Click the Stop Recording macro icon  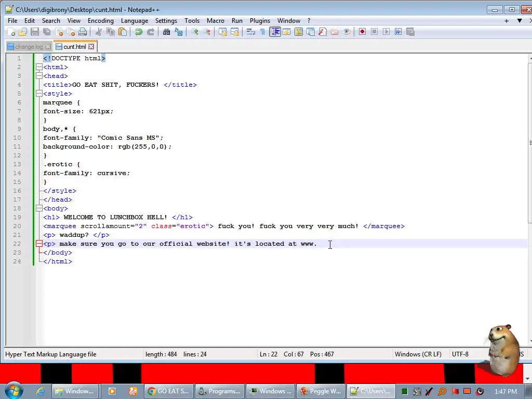pos(374,32)
